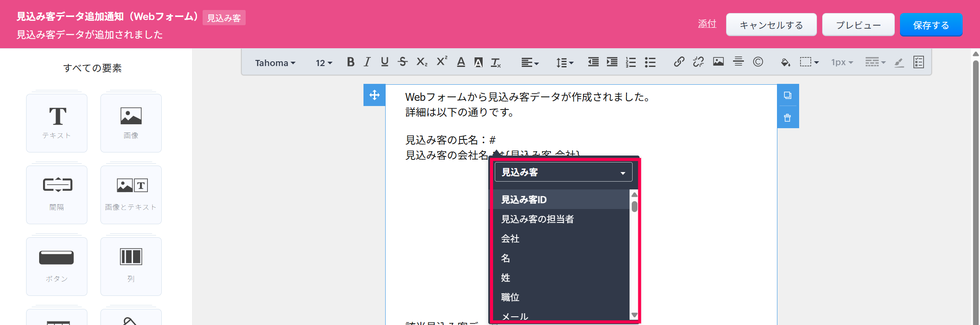Click the プレビュー button
Screen dimensions: 980x325
858,25
